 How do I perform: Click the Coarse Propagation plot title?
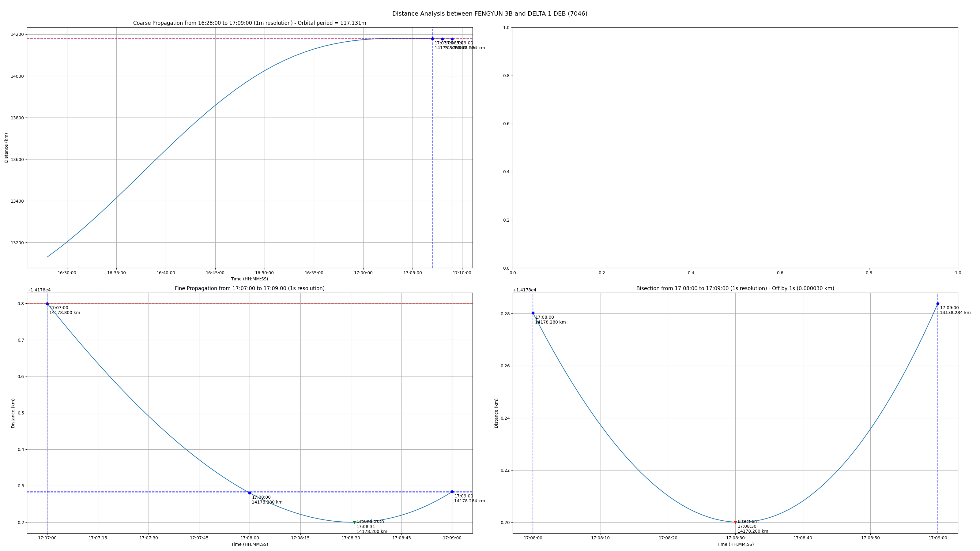pos(250,23)
